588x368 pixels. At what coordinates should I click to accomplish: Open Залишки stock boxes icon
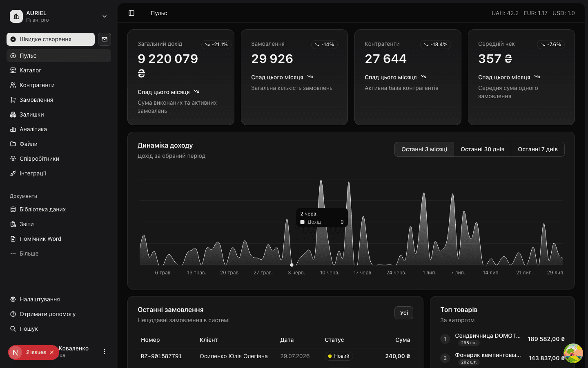point(13,114)
